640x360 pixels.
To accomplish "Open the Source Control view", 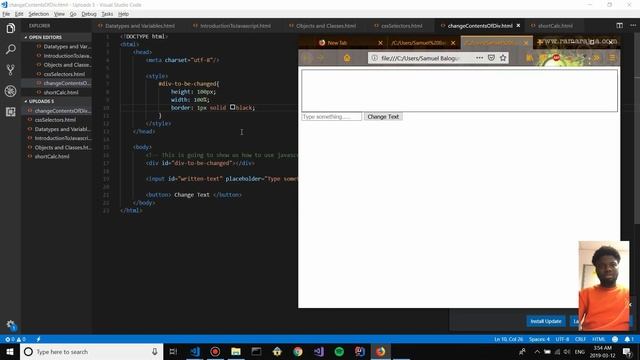I will tap(11, 70).
